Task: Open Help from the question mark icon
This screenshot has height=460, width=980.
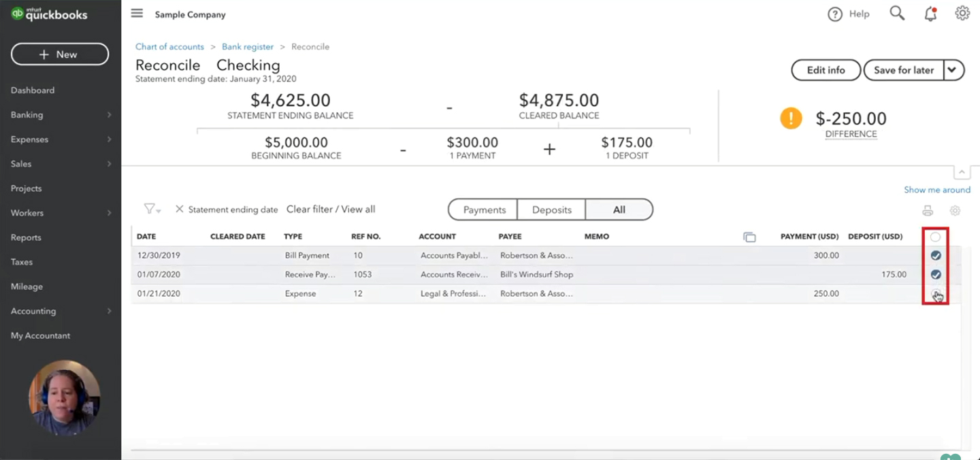Action: tap(835, 14)
